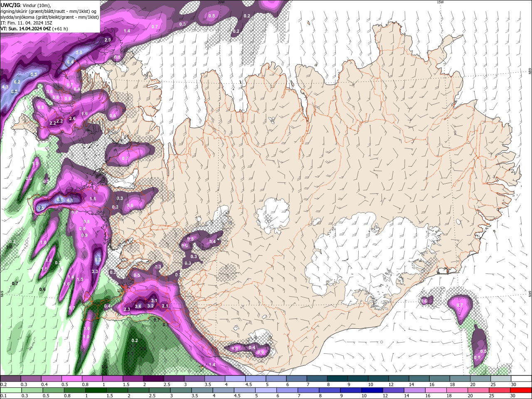Image resolution: width=532 pixels, height=399 pixels.
Task: Click the '15W' longitude label
Action: [440, 2]
